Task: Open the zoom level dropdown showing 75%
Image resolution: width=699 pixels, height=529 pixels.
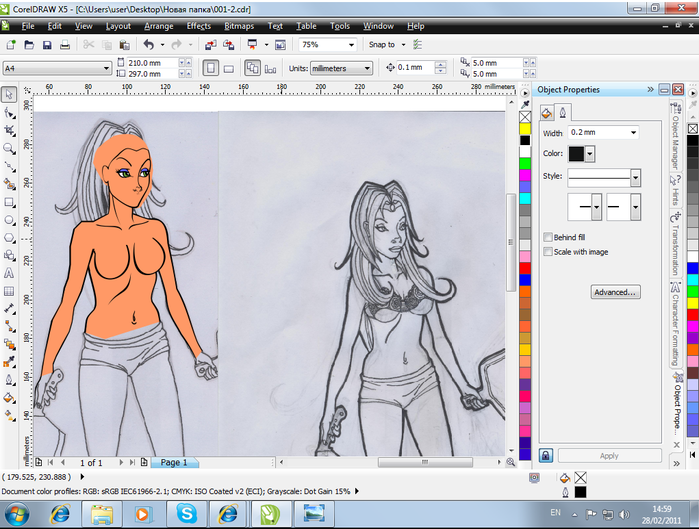Action: pyautogui.click(x=351, y=45)
